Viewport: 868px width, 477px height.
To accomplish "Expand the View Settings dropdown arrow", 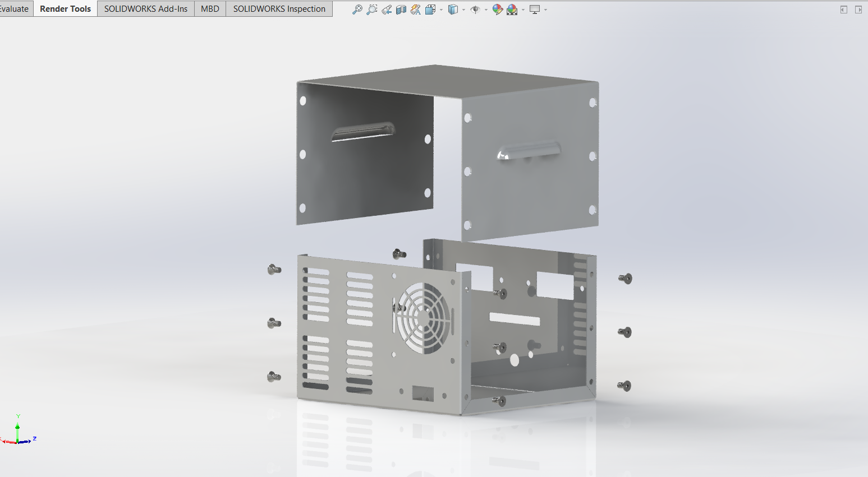I will [545, 10].
